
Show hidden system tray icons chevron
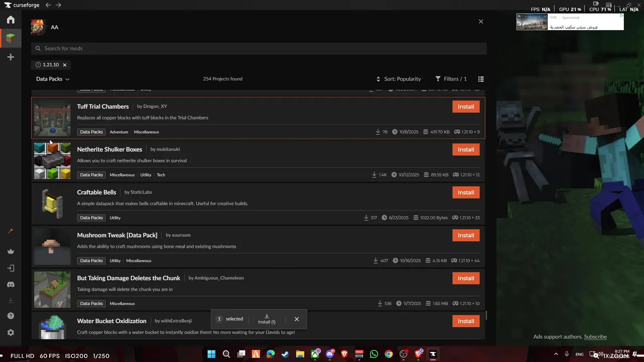[x=556, y=354]
